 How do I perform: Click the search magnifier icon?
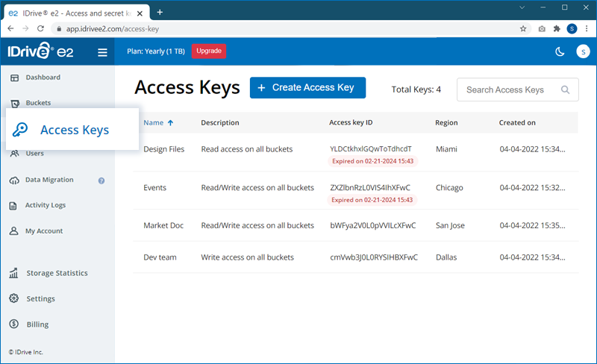click(566, 90)
